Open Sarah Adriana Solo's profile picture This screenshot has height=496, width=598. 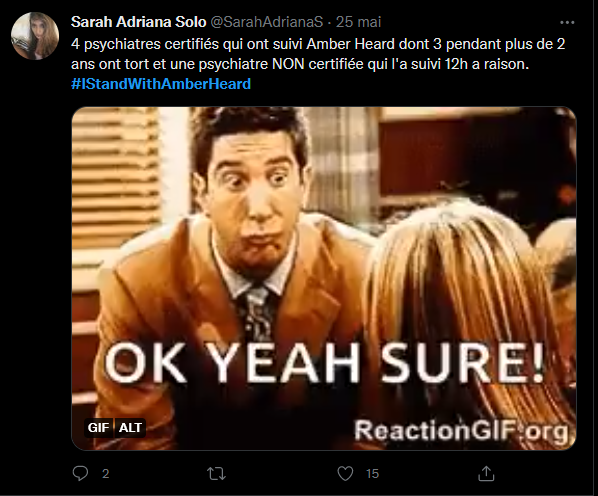click(35, 36)
